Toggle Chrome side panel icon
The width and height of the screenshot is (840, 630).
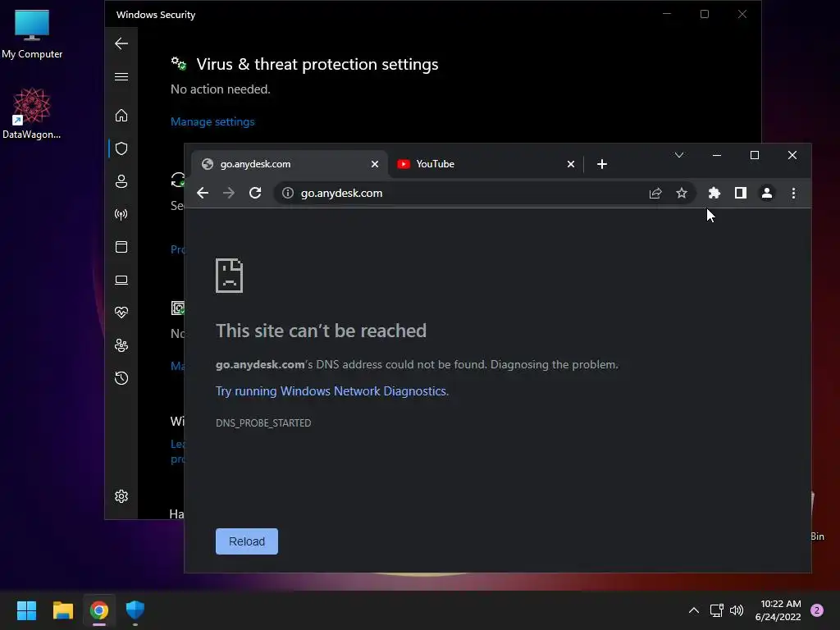pyautogui.click(x=741, y=193)
